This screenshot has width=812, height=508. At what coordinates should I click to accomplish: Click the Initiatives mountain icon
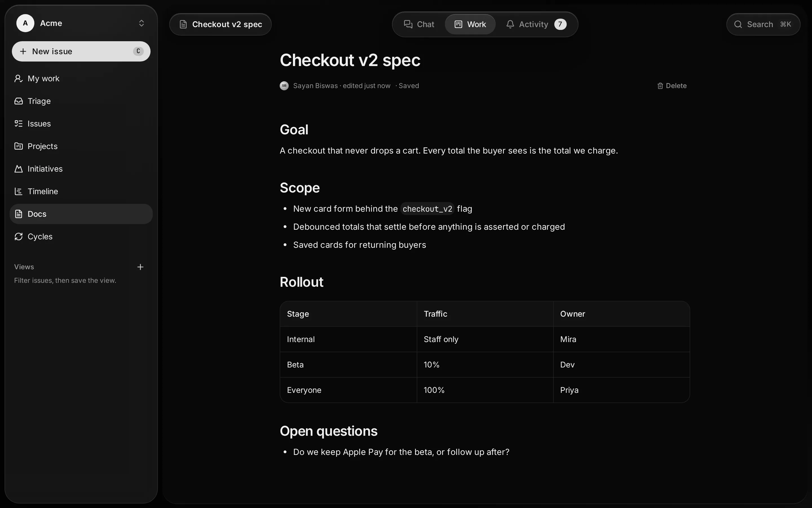(x=19, y=169)
